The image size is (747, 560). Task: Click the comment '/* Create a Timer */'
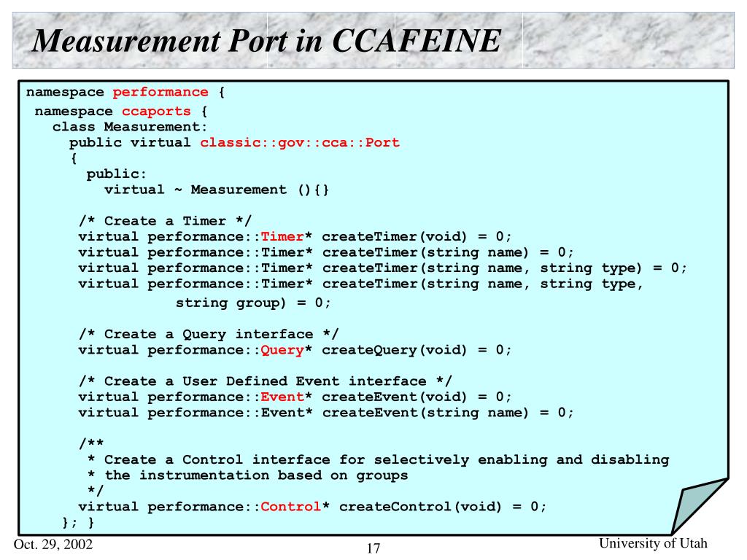click(165, 221)
